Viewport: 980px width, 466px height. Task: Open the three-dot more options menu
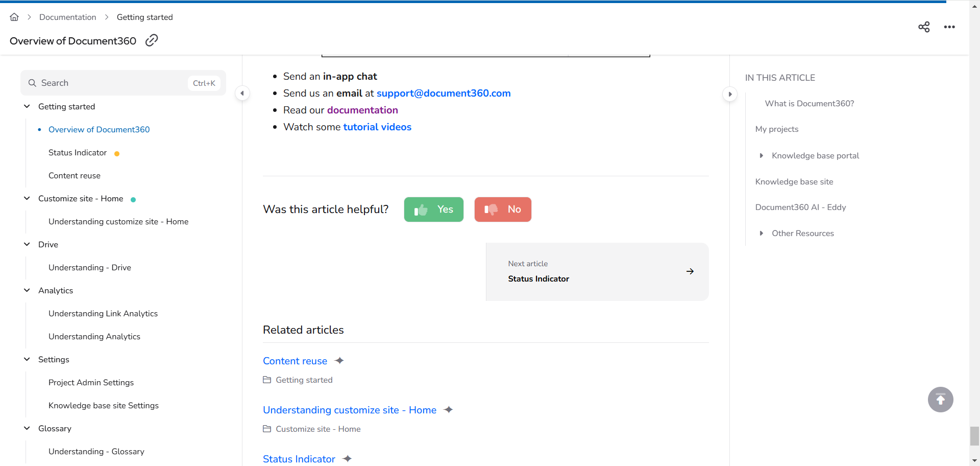click(949, 27)
